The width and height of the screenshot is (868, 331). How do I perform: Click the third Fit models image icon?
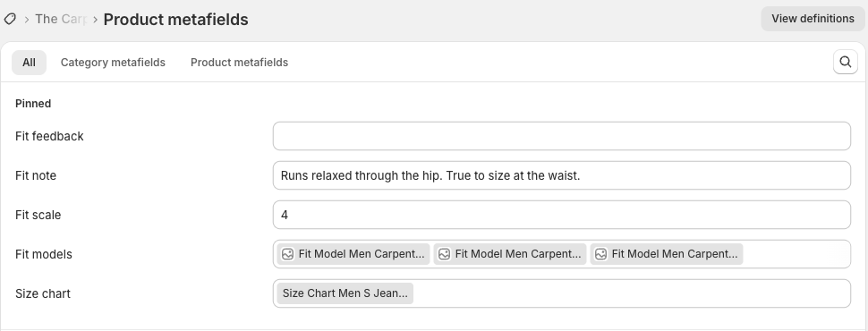click(x=601, y=254)
